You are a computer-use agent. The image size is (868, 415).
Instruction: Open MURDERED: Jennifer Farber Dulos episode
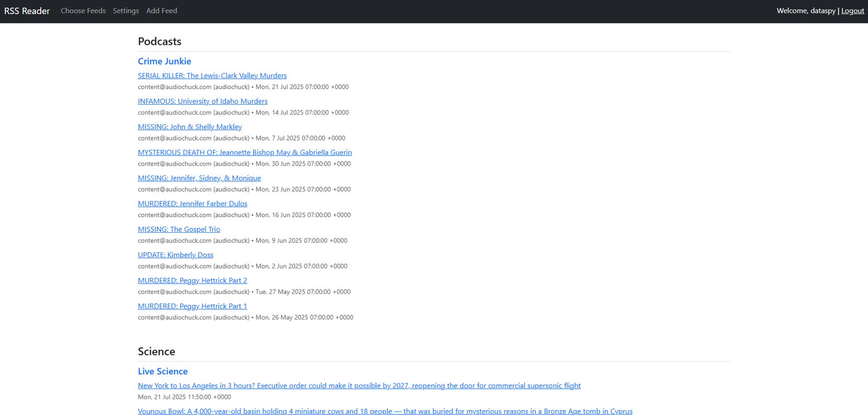(193, 203)
